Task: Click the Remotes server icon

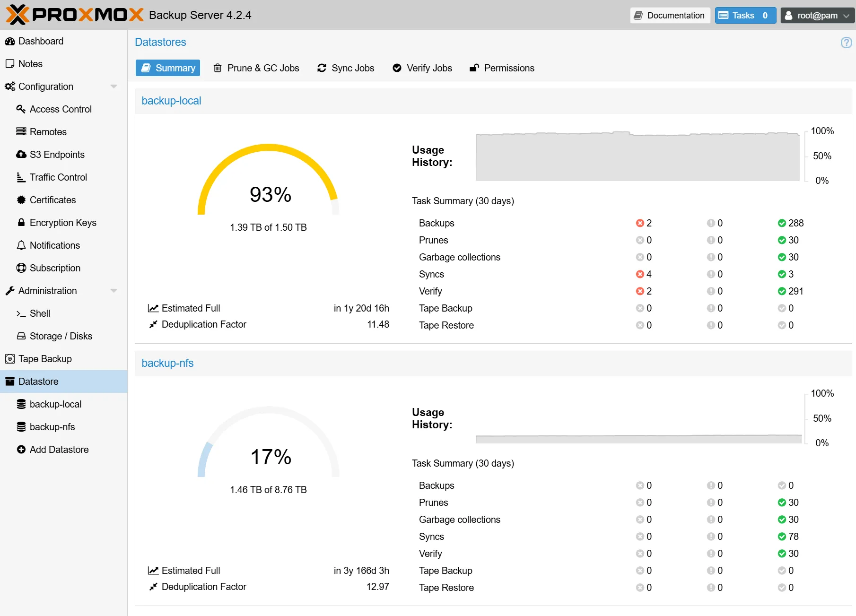Action: click(x=21, y=132)
